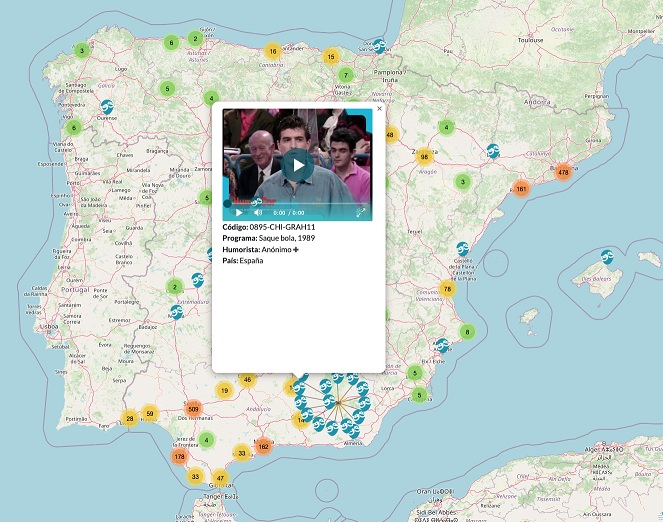The image size is (663, 522).
Task: Open the 161 cluster near Tarragona
Action: 521,189
